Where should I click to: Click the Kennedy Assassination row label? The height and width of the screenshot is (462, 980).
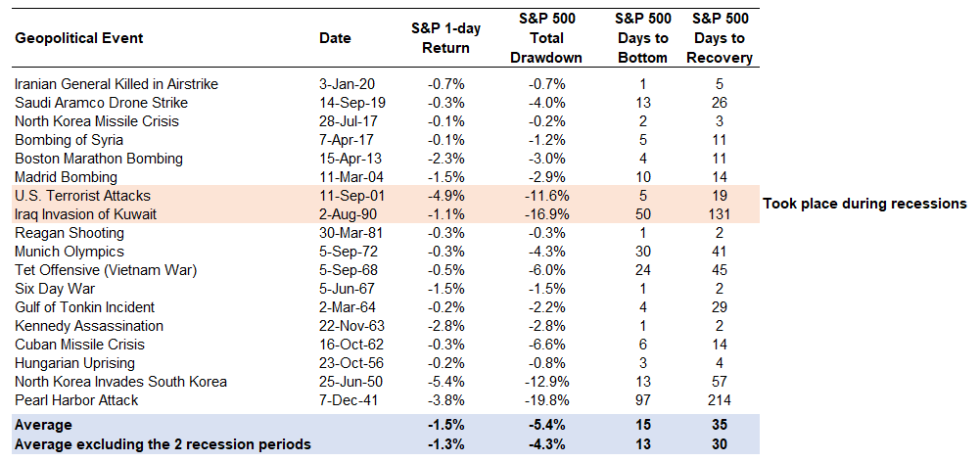coord(88,326)
